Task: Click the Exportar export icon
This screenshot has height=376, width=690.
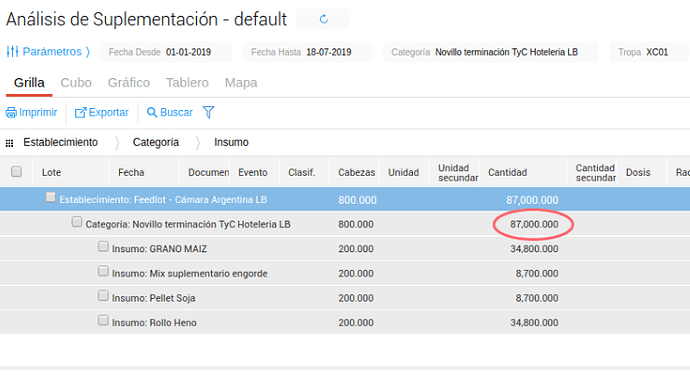Action: [x=80, y=113]
